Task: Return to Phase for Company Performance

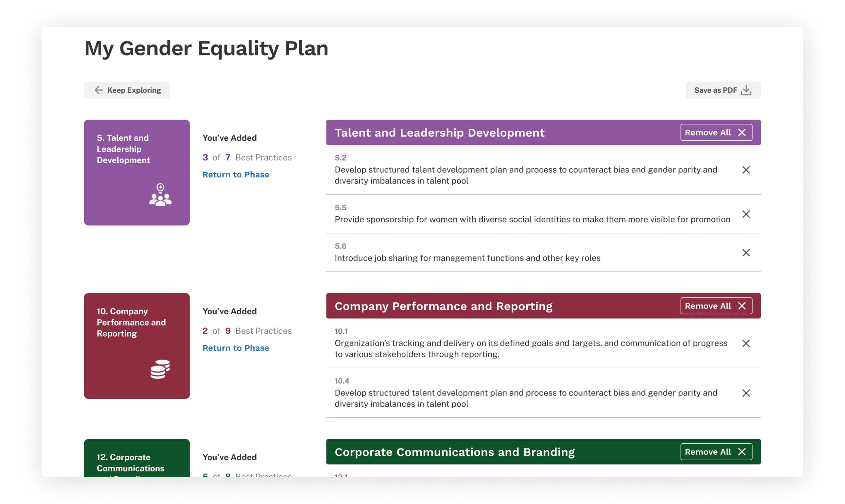Action: 236,348
